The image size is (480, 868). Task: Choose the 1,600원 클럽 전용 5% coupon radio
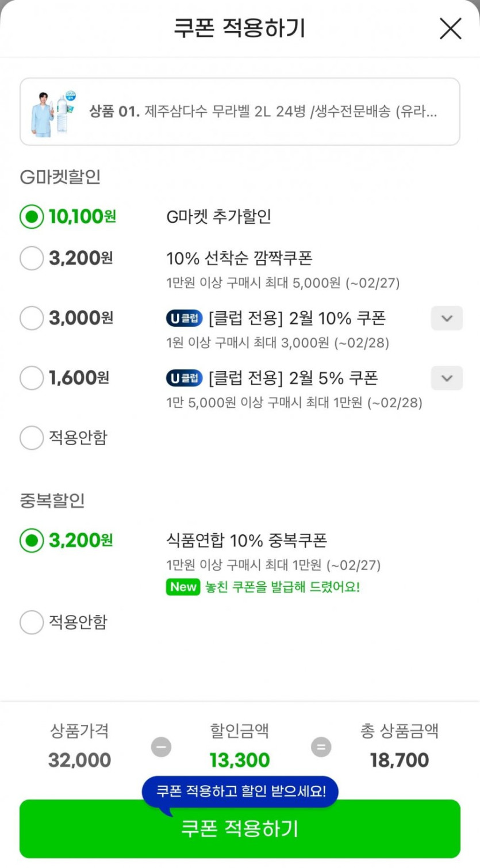point(32,378)
